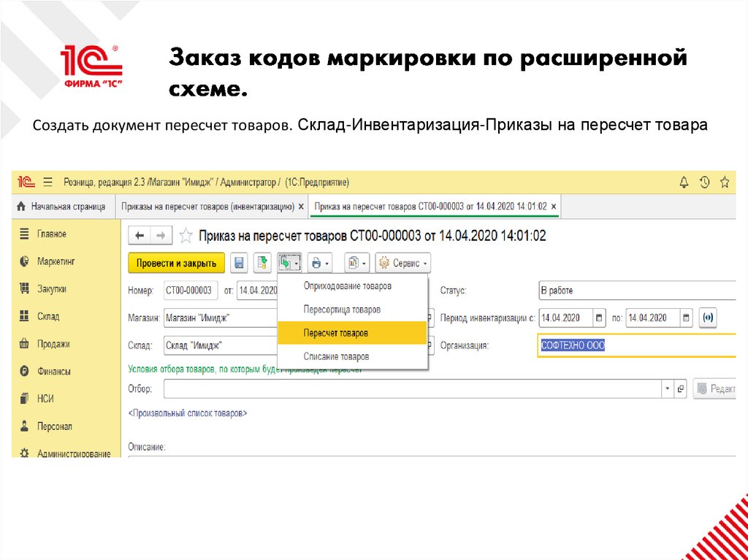Open the Администрирование section

tap(74, 453)
